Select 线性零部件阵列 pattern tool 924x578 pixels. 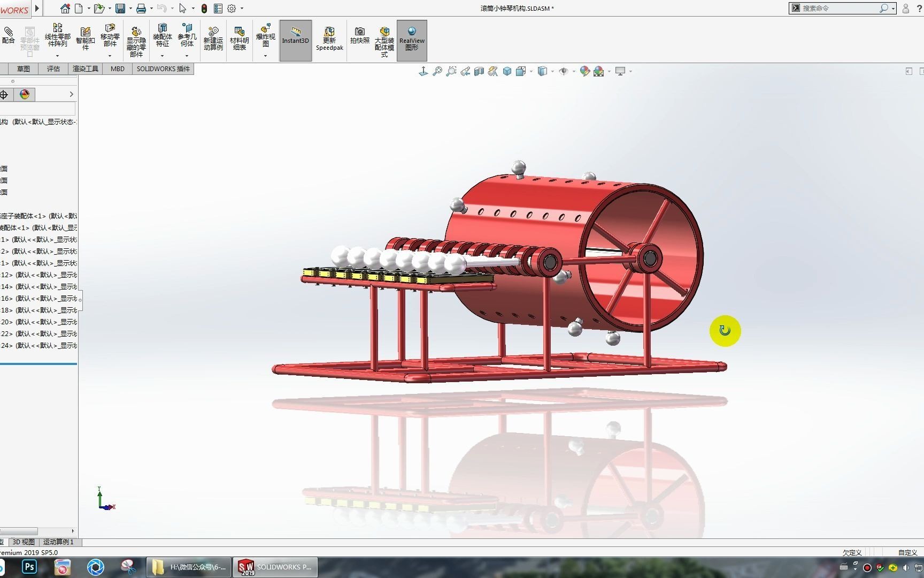click(57, 35)
